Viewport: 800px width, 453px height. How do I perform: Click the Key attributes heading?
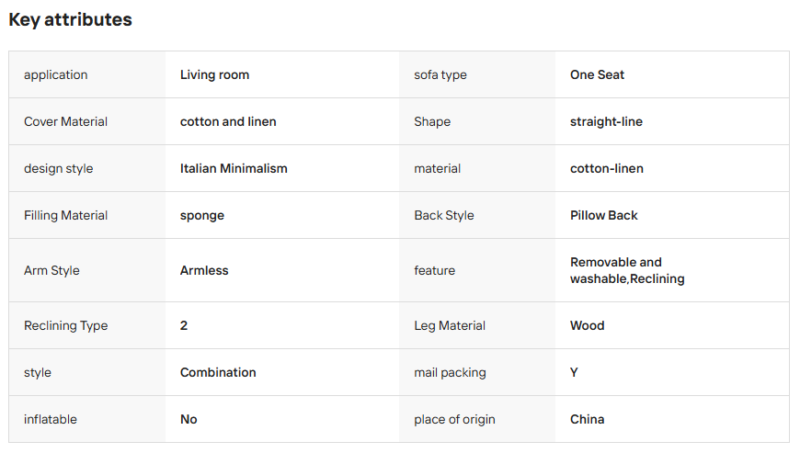(x=70, y=19)
